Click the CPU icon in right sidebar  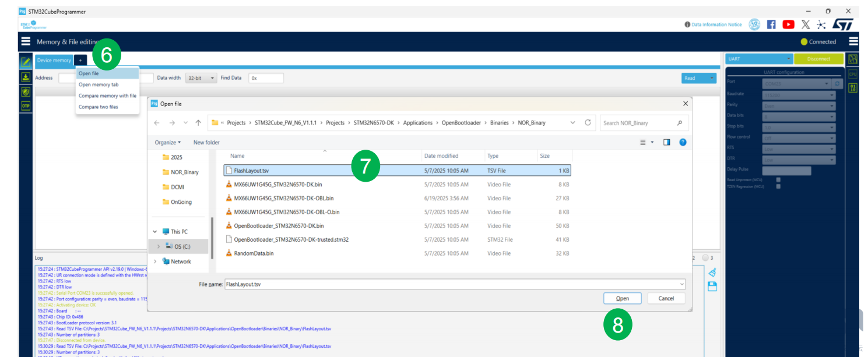point(853,74)
